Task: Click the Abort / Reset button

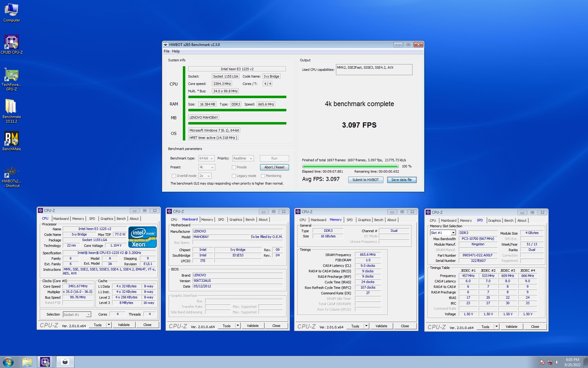Action: [x=274, y=167]
